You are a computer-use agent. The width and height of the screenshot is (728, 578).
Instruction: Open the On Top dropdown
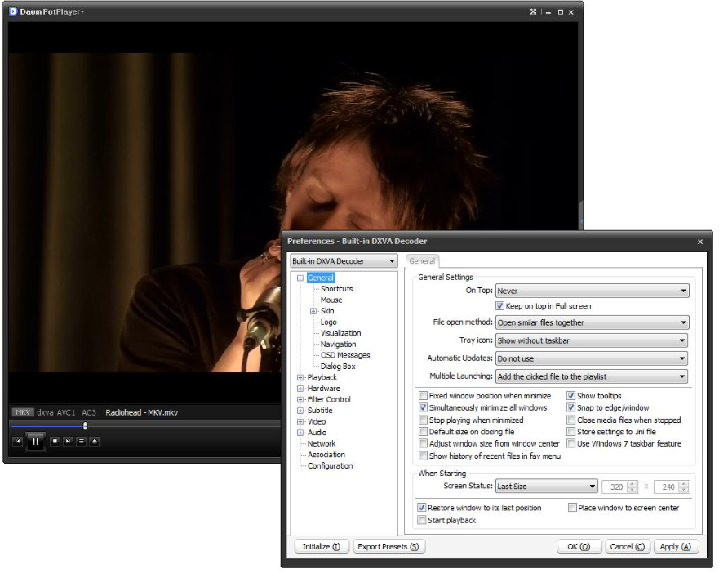592,291
